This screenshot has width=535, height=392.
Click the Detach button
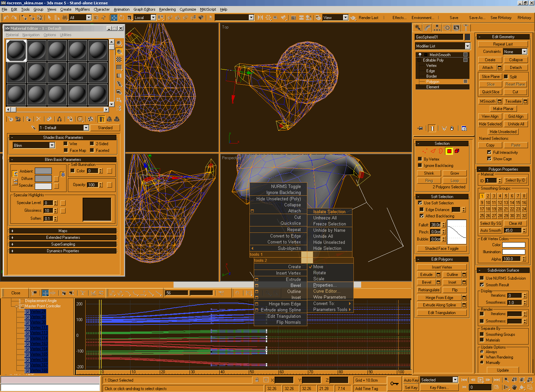[x=516, y=67]
